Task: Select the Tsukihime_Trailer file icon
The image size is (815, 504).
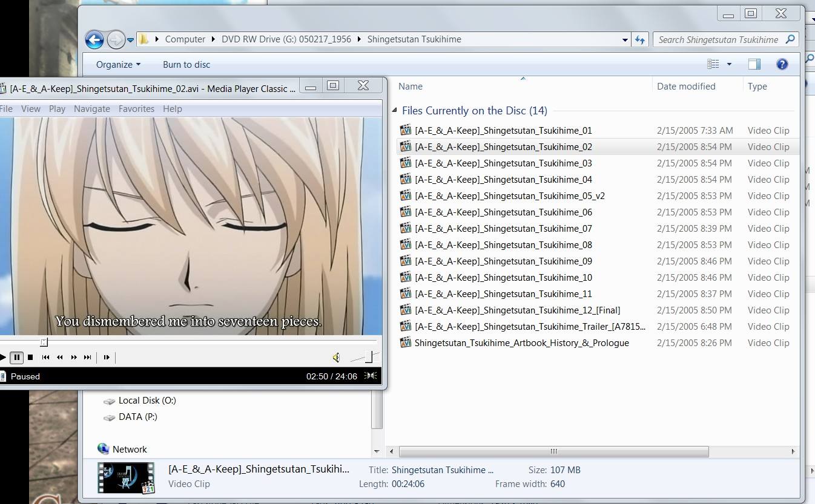Action: 406,326
